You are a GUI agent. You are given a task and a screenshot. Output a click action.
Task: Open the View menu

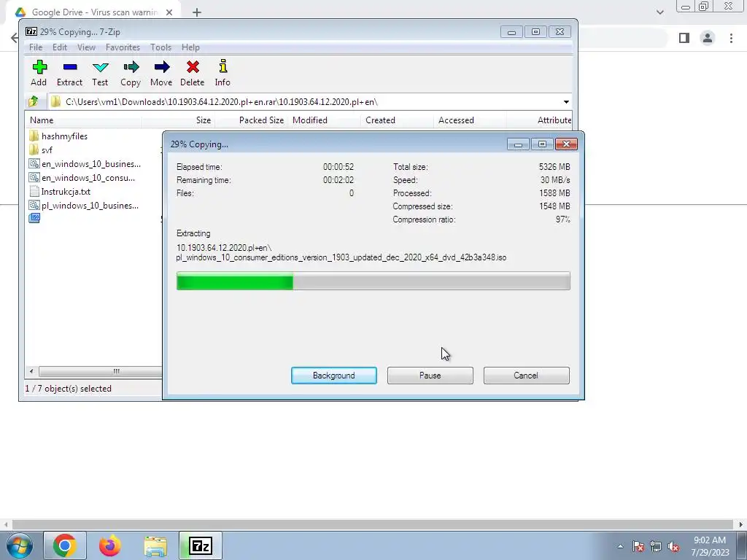tap(86, 47)
